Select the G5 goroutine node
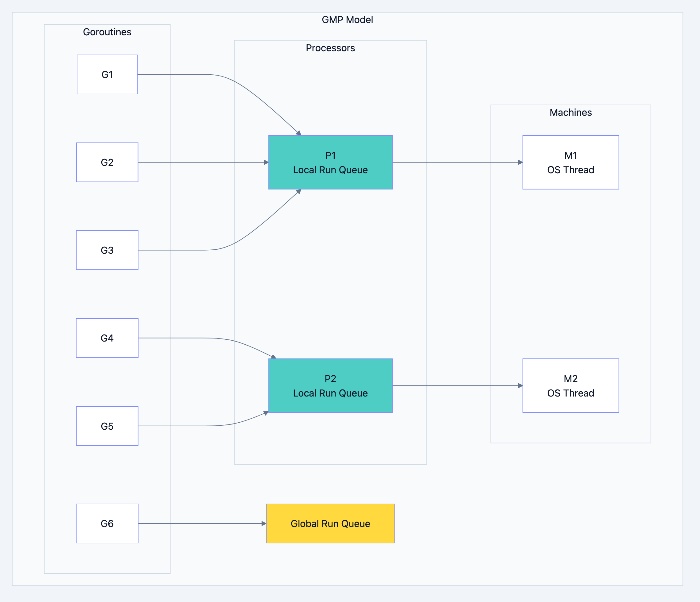 (x=107, y=426)
